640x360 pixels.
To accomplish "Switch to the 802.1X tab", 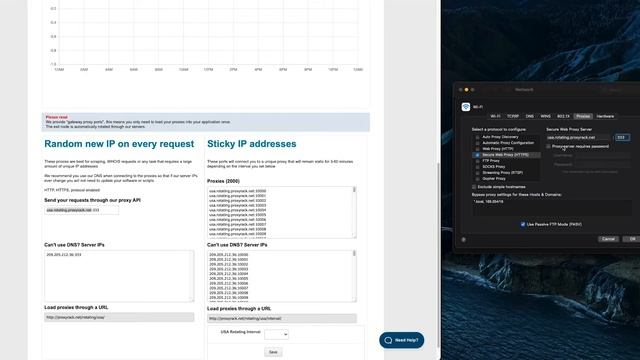I will coord(563,116).
